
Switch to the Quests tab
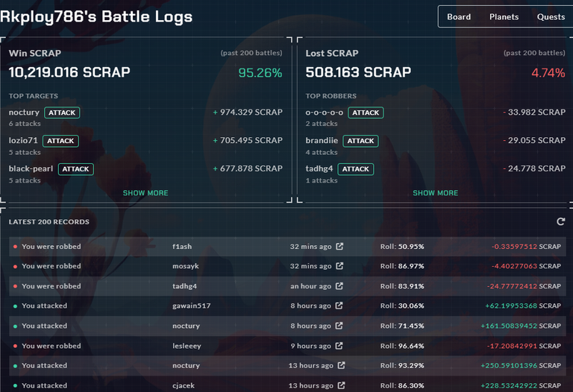tap(551, 17)
